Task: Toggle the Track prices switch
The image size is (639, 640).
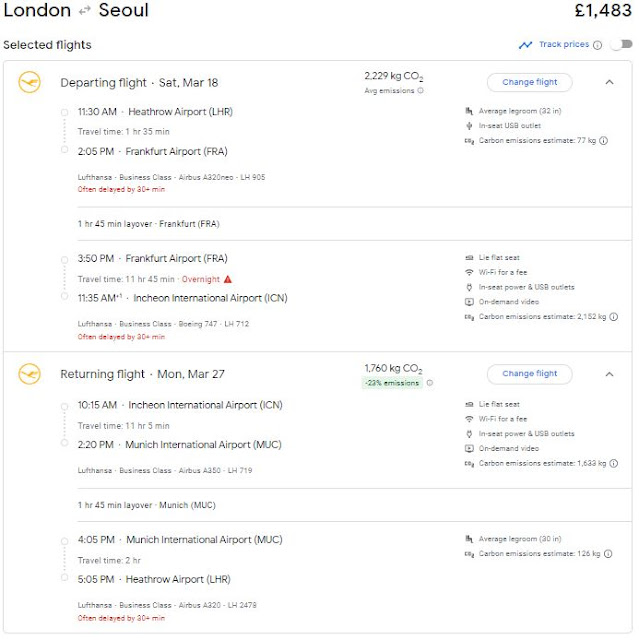Action: [x=621, y=45]
